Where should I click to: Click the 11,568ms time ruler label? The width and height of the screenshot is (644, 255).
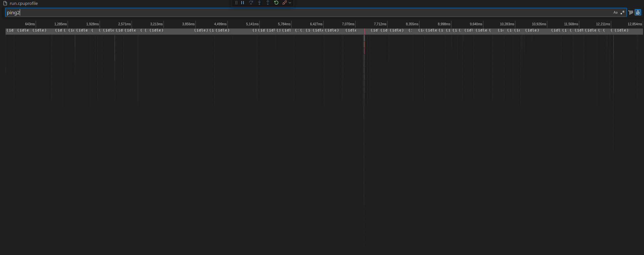click(571, 24)
